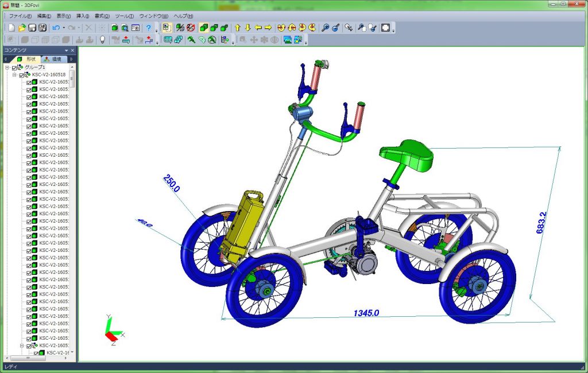The height and width of the screenshot is (373, 588).
Task: Collapse the グループ1 tree node
Action: click(7, 68)
